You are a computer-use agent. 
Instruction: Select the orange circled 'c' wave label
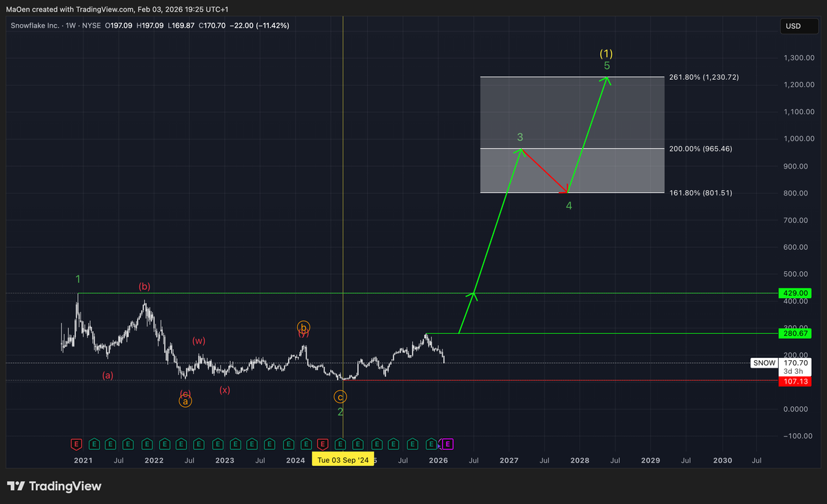(x=340, y=397)
